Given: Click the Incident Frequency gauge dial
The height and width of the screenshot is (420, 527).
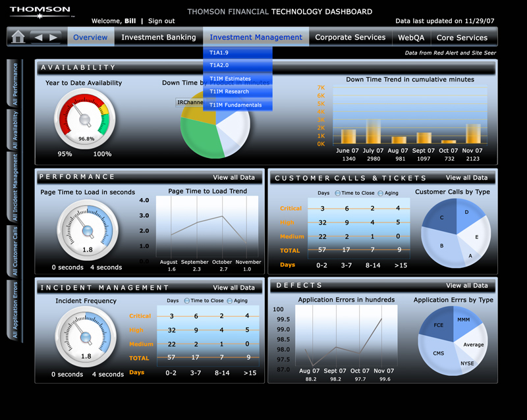Looking at the screenshot, I should (86, 336).
